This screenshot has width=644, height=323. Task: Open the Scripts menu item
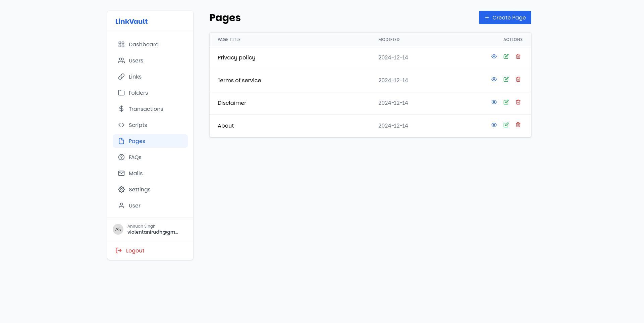138,125
